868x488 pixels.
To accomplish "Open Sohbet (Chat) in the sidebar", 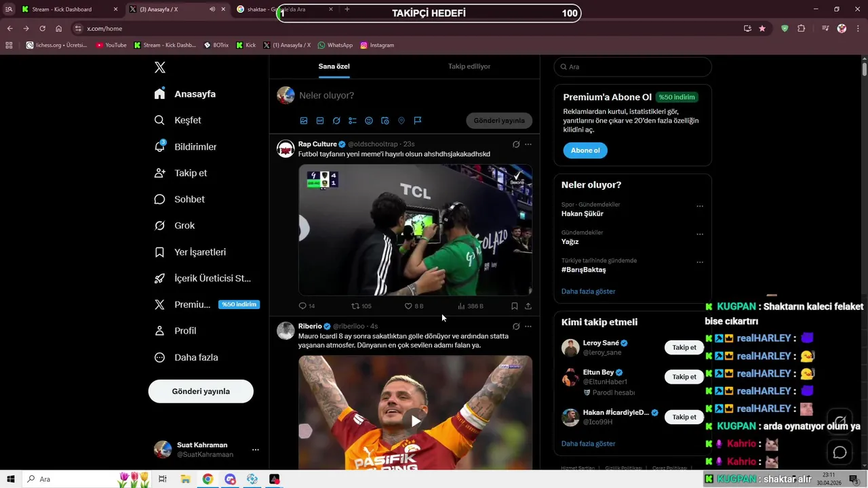I will pyautogui.click(x=179, y=199).
